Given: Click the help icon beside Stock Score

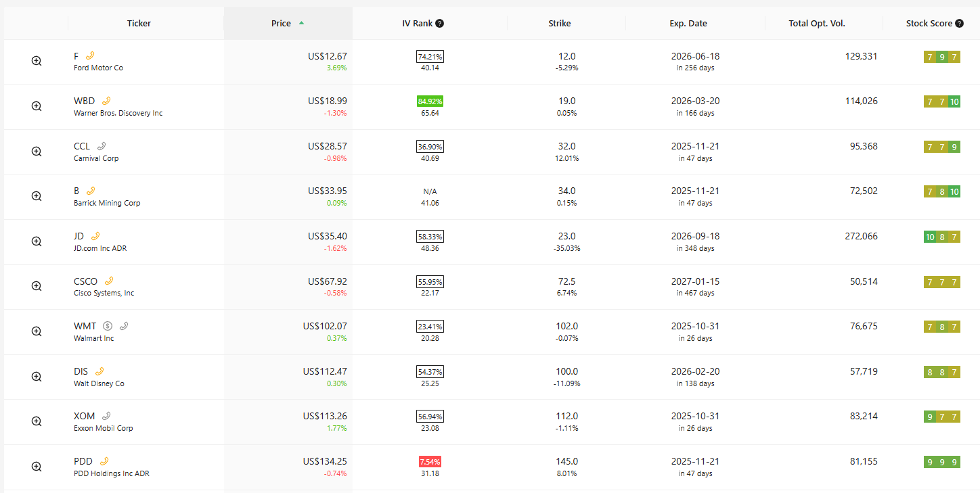Looking at the screenshot, I should point(959,24).
